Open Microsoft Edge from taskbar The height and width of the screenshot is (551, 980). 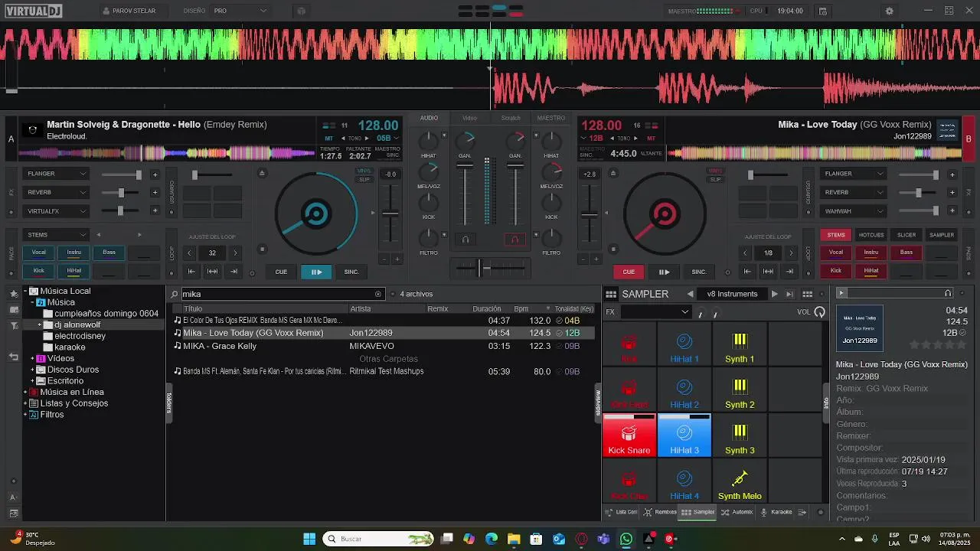point(492,539)
